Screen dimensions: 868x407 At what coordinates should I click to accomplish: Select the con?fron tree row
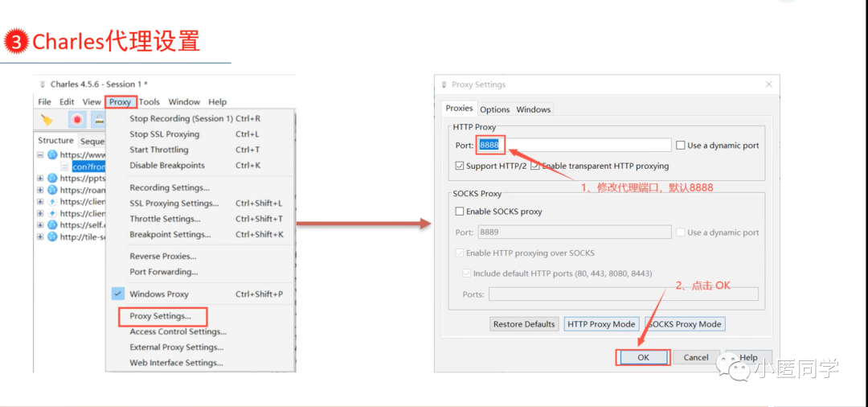coord(88,166)
